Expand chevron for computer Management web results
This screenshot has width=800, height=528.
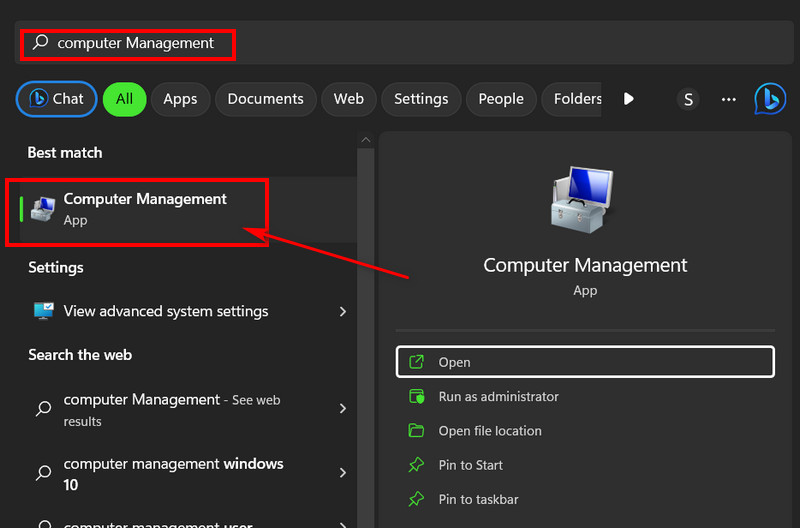tap(343, 408)
